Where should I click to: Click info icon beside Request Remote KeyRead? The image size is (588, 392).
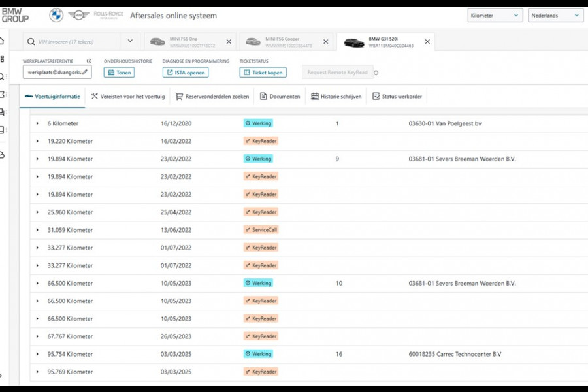pyautogui.click(x=376, y=73)
